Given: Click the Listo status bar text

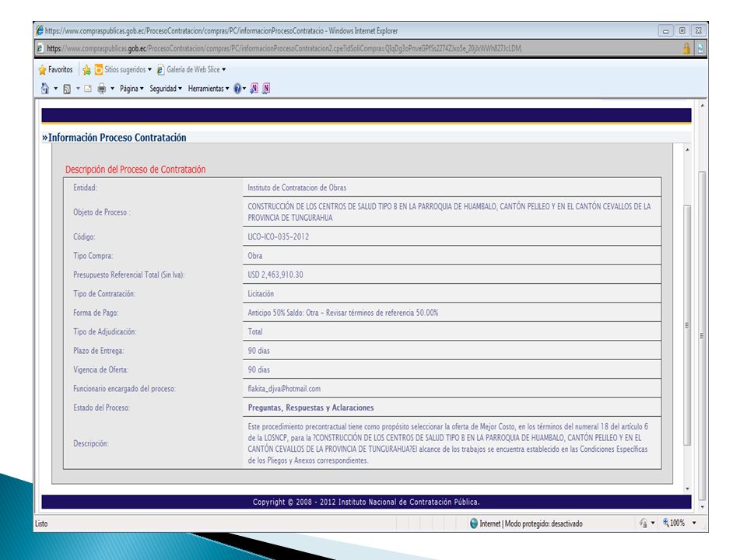Looking at the screenshot, I should tap(41, 523).
